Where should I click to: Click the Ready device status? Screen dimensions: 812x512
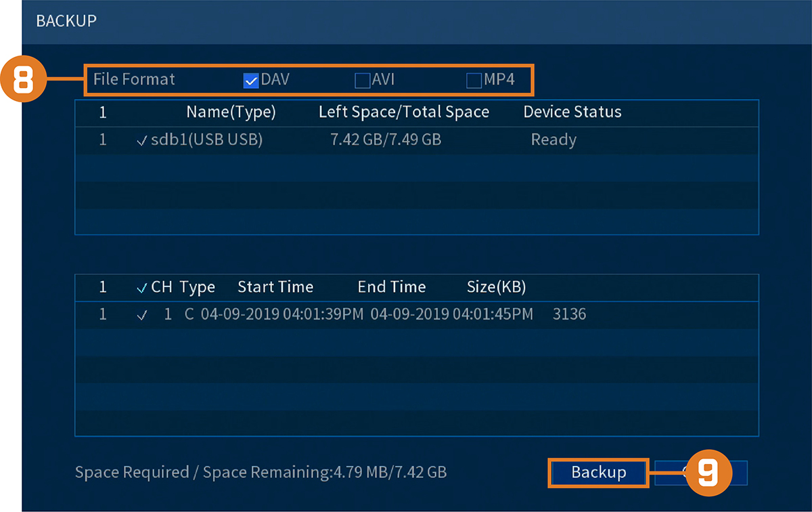pos(554,140)
